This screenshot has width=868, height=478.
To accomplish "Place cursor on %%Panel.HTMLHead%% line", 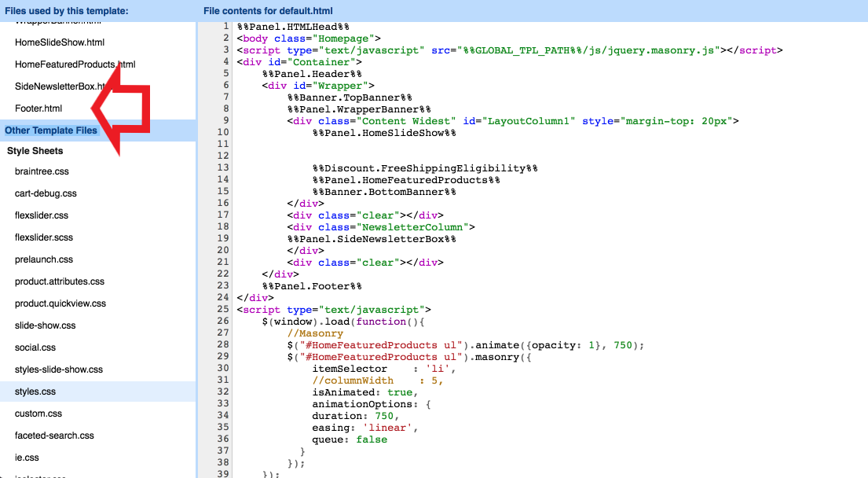I will pyautogui.click(x=294, y=27).
